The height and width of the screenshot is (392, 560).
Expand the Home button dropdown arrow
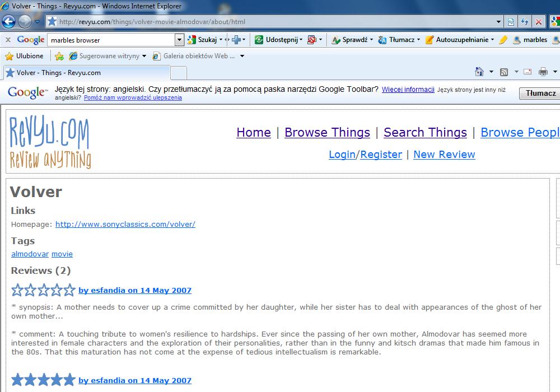[491, 72]
